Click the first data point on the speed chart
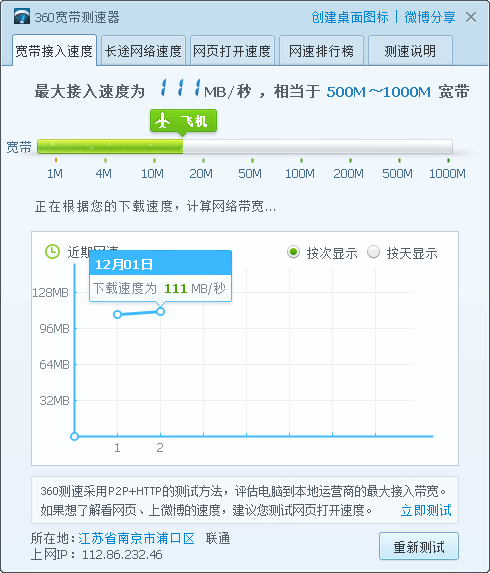The image size is (490, 573). [117, 314]
